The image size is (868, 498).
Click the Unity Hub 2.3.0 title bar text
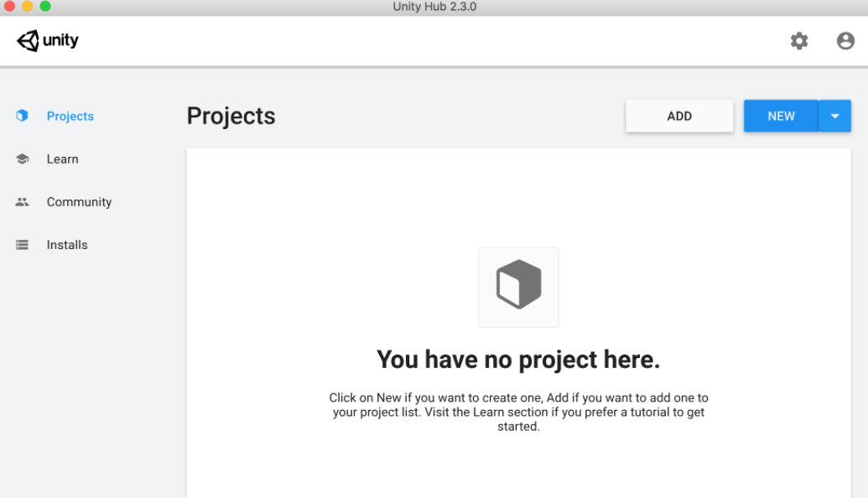click(x=434, y=7)
